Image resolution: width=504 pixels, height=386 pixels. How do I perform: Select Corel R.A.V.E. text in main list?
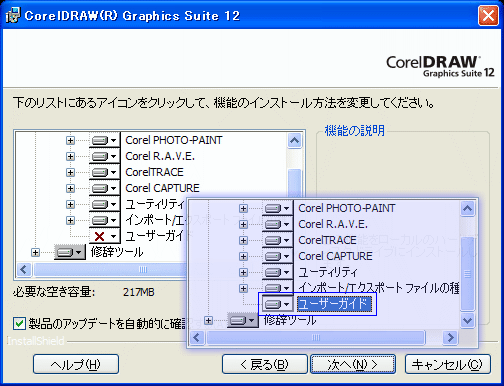tap(160, 156)
